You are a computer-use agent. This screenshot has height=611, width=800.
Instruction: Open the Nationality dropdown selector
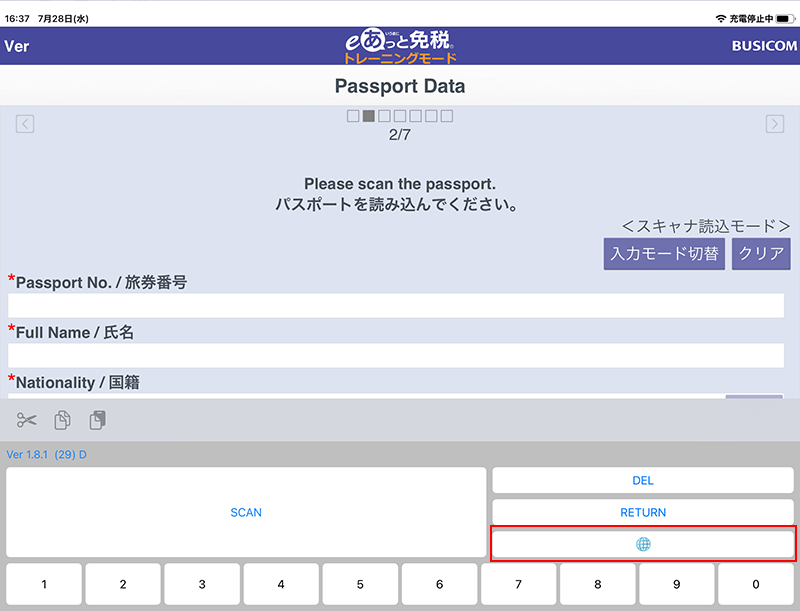click(753, 399)
